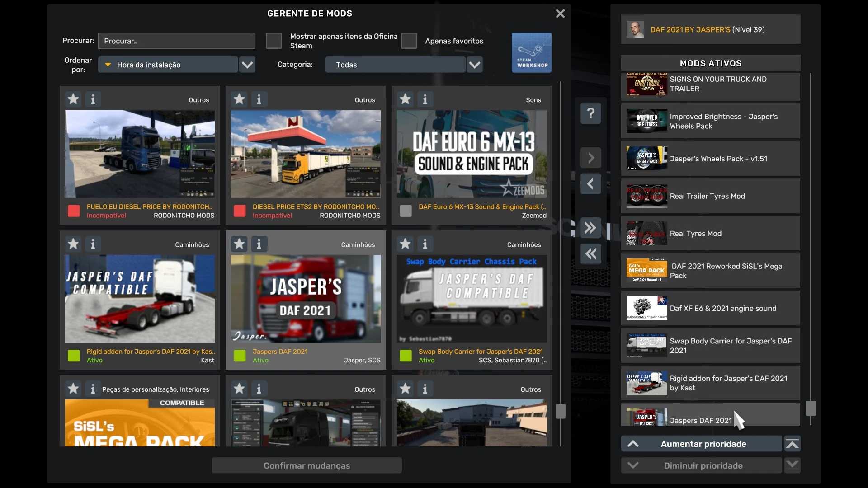The height and width of the screenshot is (488, 868).
Task: Star the Diesel Price ETS2 mod
Action: (x=239, y=99)
